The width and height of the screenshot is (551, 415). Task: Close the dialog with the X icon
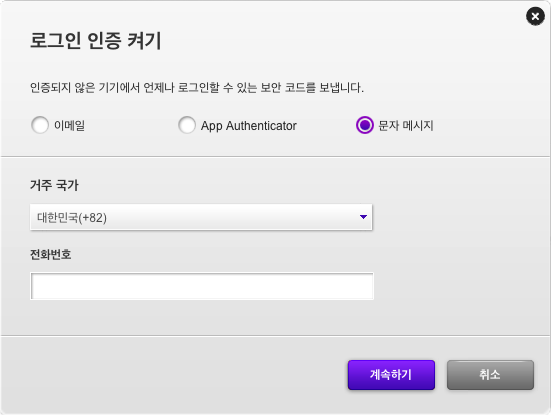pos(535,16)
